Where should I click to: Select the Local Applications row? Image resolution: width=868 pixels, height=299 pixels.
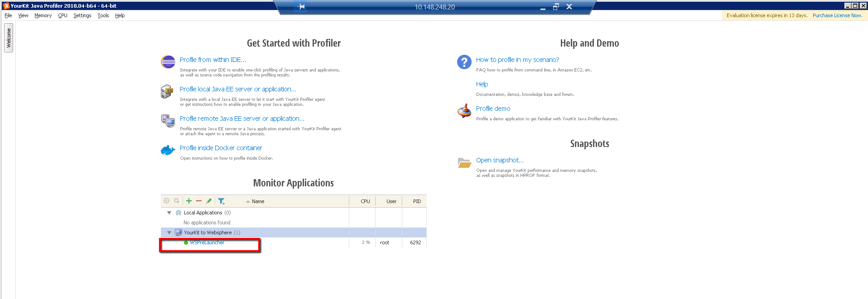(x=294, y=213)
